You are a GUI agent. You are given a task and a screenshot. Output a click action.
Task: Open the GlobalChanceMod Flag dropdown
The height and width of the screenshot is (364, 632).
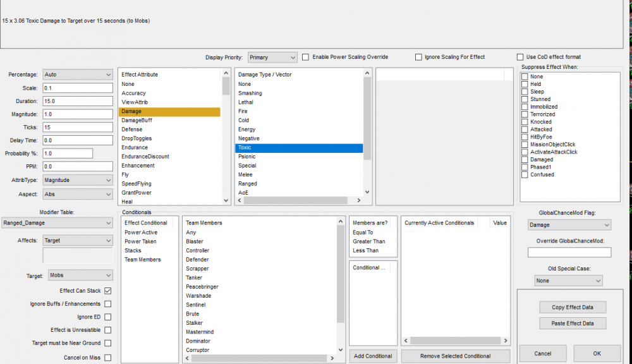pyautogui.click(x=569, y=225)
